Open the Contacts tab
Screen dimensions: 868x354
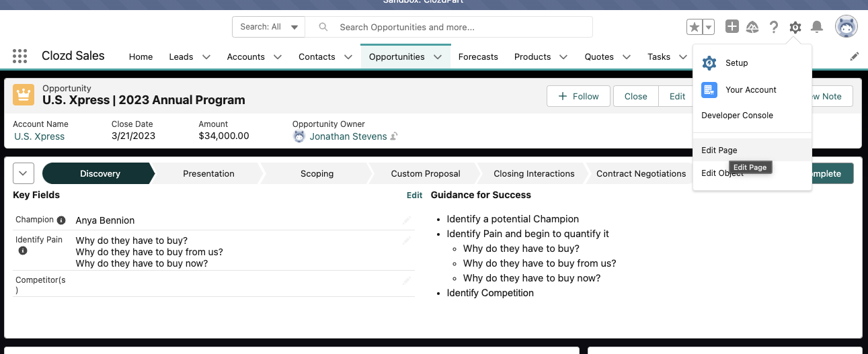[317, 57]
